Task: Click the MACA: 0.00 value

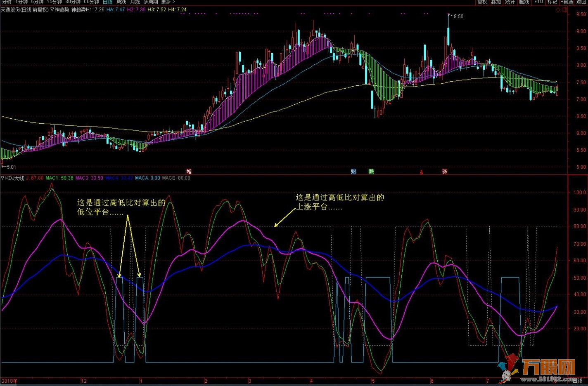Action: point(147,178)
